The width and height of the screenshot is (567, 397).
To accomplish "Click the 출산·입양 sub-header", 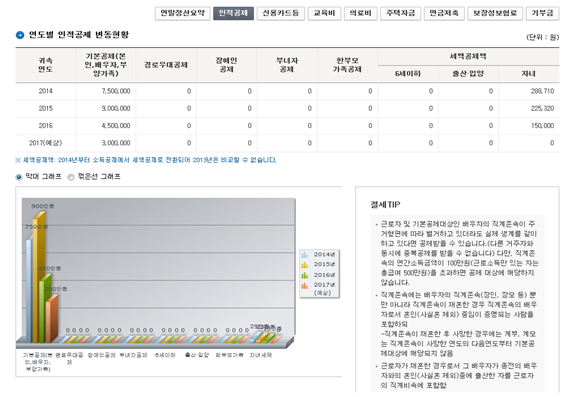I will tap(468, 74).
